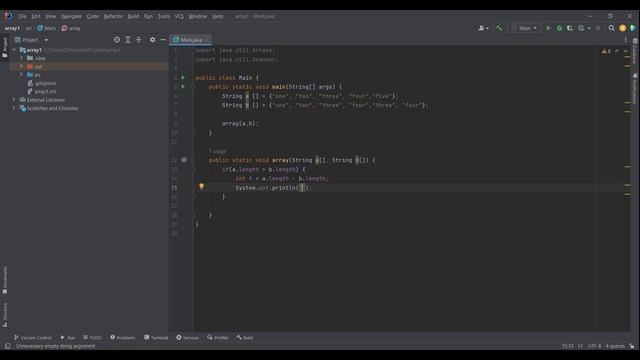Open the Profiler tool window
The width and height of the screenshot is (640, 360).
click(218, 338)
